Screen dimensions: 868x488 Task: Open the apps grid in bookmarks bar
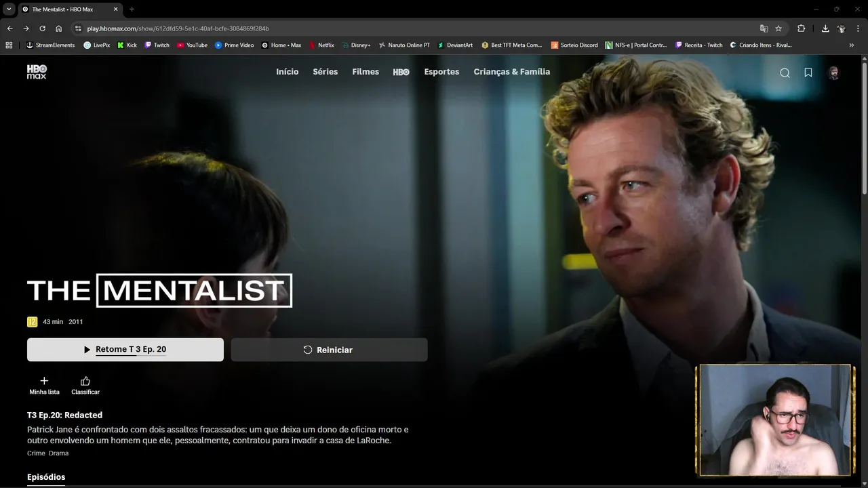tap(9, 45)
